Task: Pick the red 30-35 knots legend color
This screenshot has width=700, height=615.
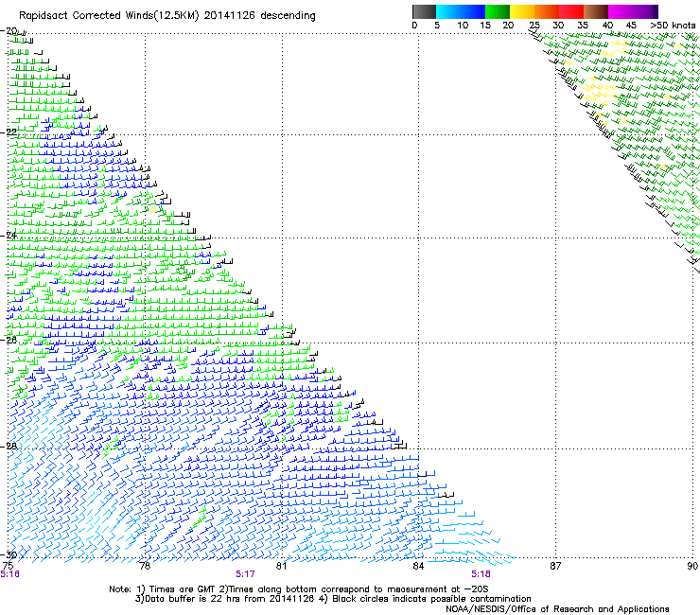Action: (571, 11)
